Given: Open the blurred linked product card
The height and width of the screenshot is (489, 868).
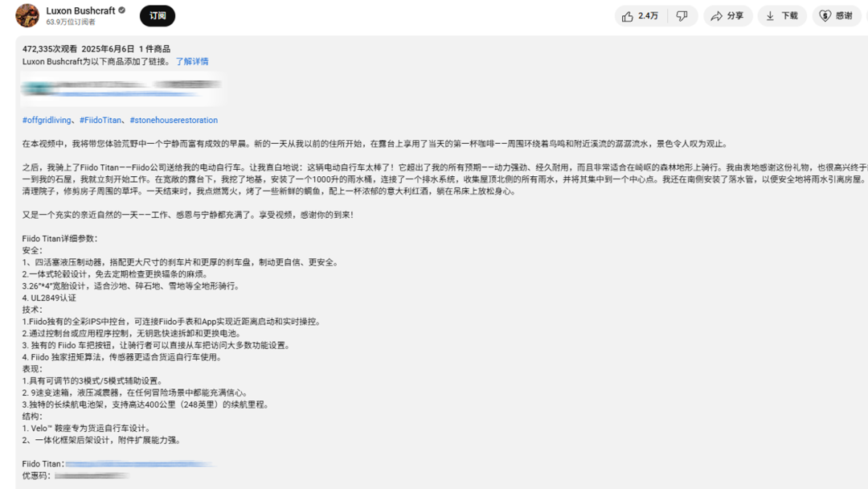Looking at the screenshot, I should coord(122,88).
